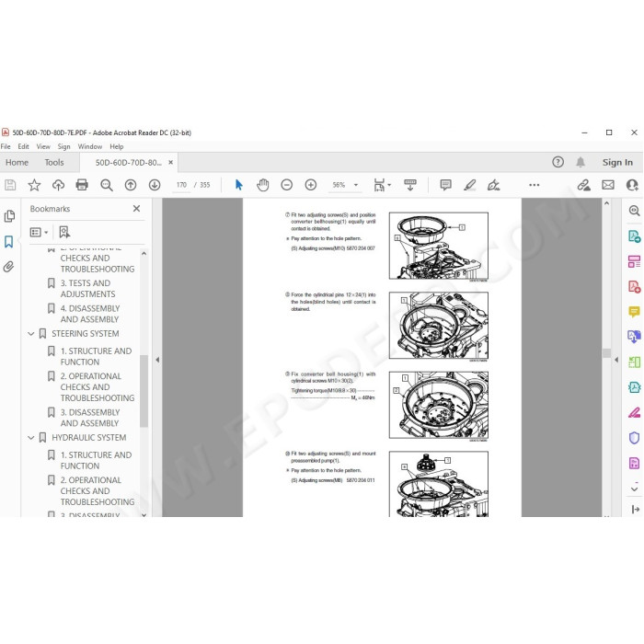Image resolution: width=644 pixels, height=644 pixels.
Task: Open the File menu
Action: click(x=6, y=146)
